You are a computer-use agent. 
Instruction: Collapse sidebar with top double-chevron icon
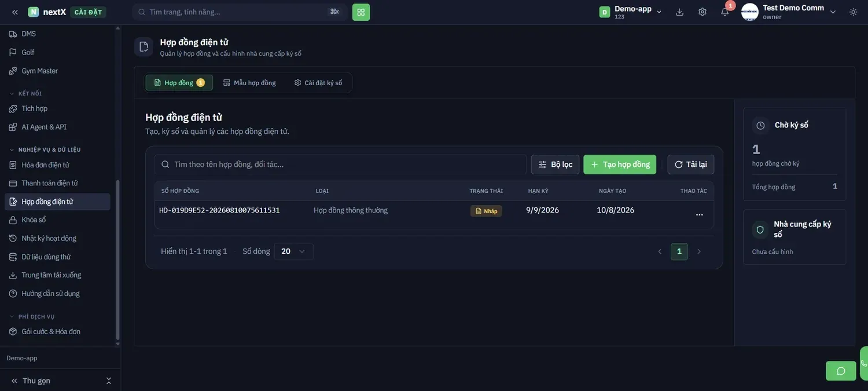pyautogui.click(x=15, y=12)
